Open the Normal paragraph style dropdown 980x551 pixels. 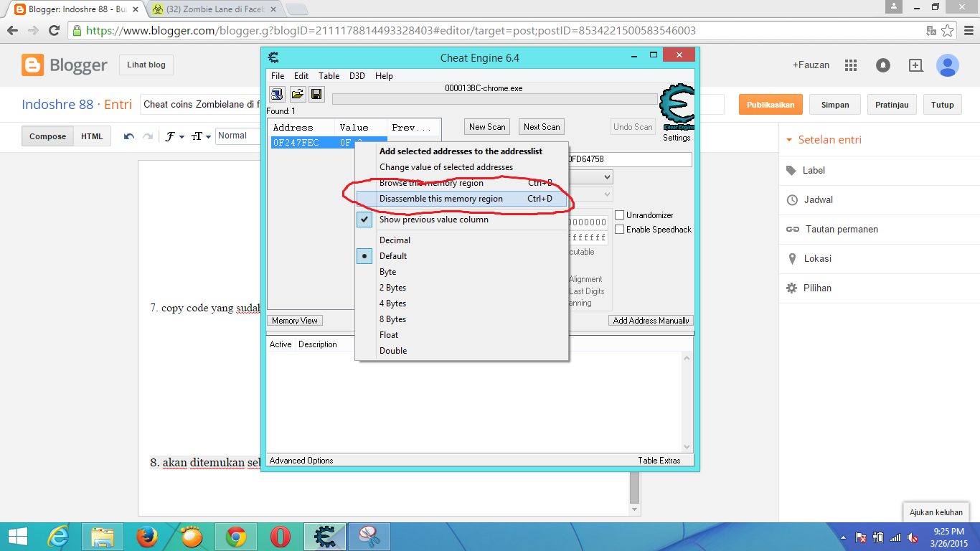pos(238,136)
